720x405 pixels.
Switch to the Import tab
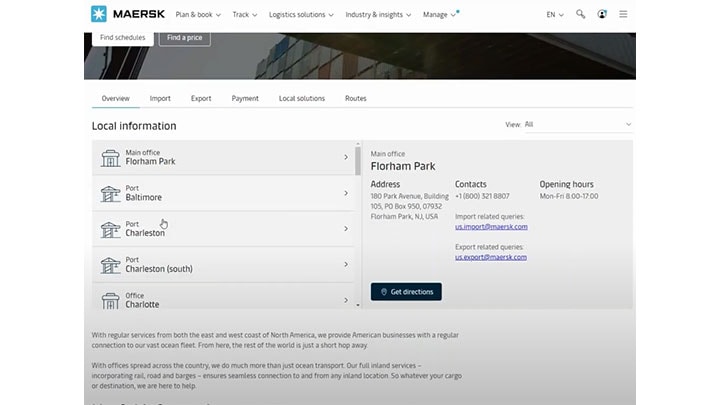point(160,99)
